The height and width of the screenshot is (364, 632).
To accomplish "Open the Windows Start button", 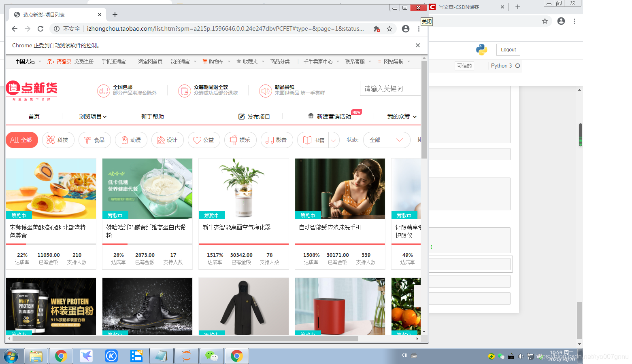I will [x=11, y=356].
